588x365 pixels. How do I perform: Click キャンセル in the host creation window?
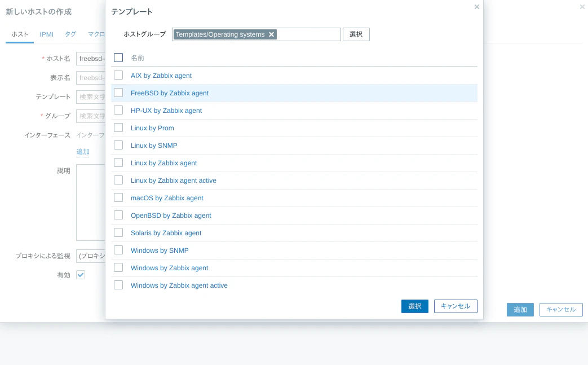tap(561, 310)
